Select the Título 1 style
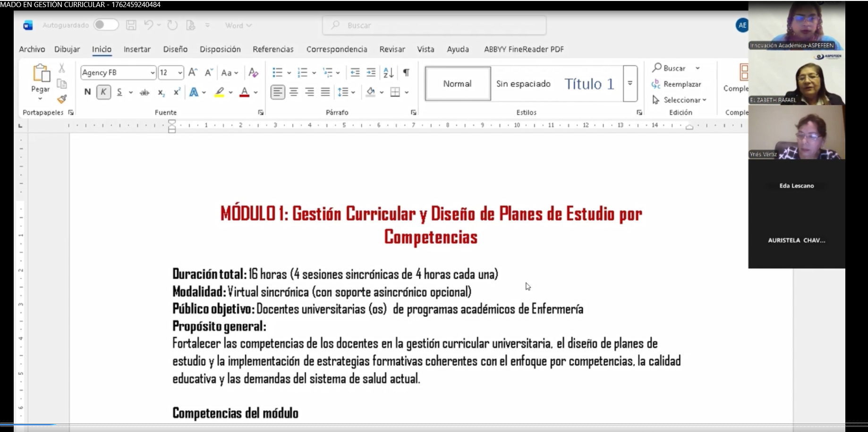Viewport: 868px width, 432px height. pos(589,84)
